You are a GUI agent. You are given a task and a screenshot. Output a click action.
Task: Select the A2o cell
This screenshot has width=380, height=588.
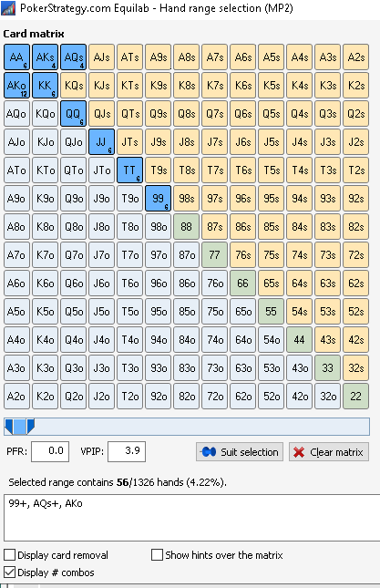(17, 396)
